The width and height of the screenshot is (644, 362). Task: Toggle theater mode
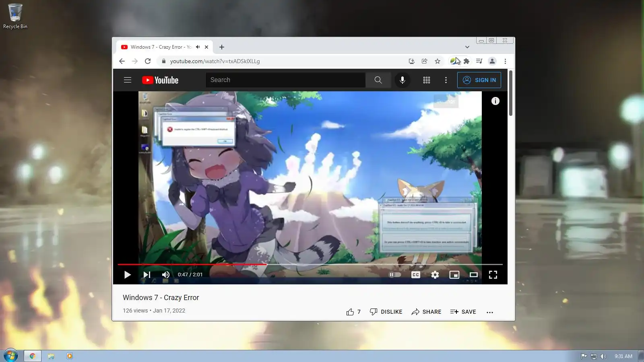[x=474, y=275]
